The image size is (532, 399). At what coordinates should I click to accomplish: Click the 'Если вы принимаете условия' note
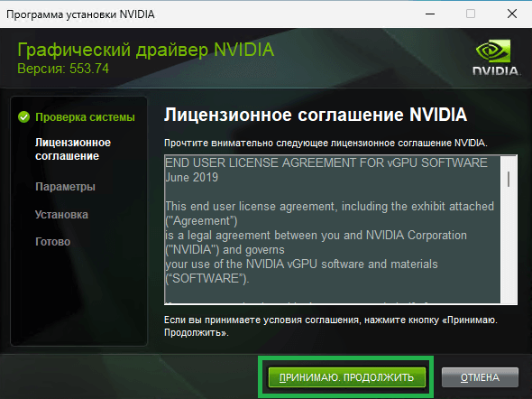(331, 326)
